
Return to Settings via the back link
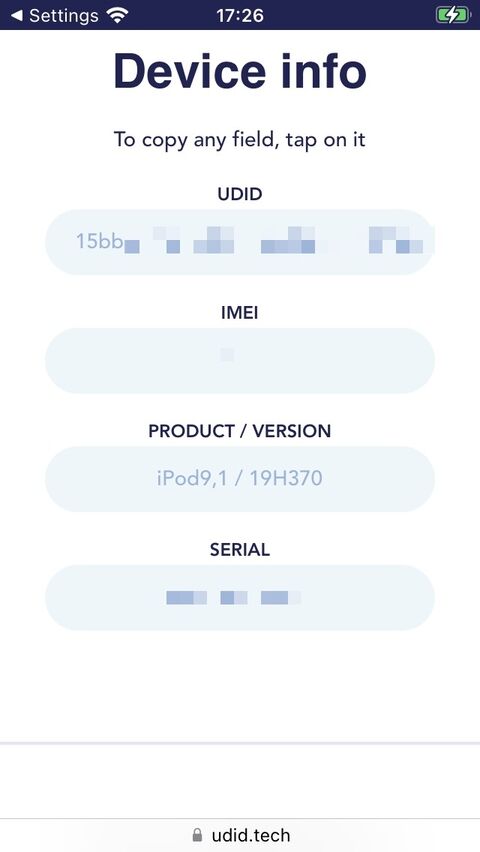click(55, 15)
